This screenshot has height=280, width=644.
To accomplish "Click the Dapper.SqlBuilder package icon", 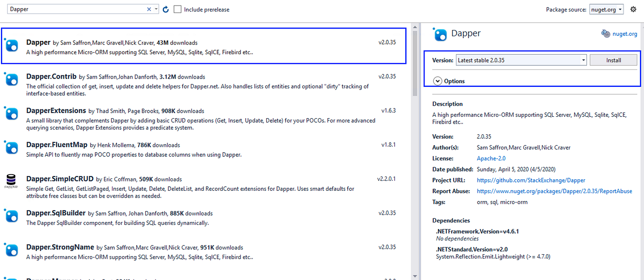I will [11, 216].
